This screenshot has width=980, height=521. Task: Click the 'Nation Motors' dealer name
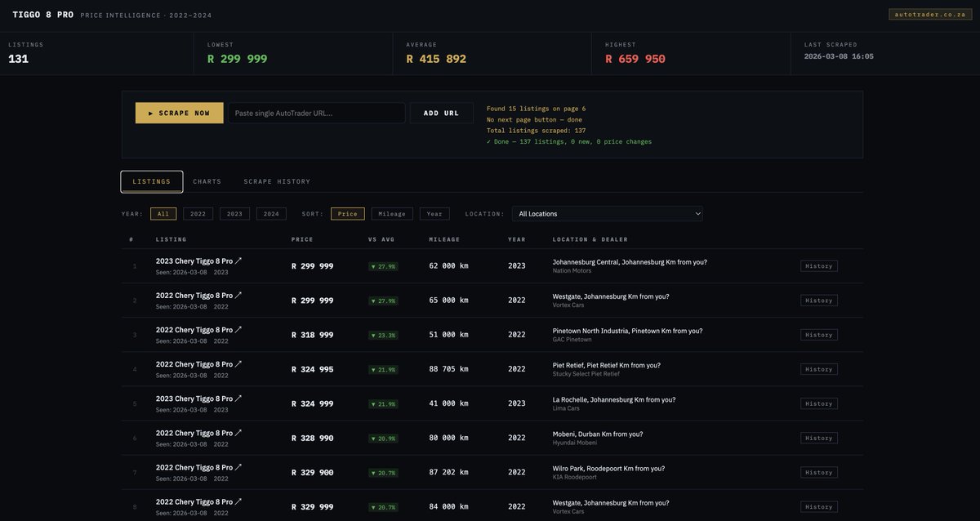click(572, 271)
